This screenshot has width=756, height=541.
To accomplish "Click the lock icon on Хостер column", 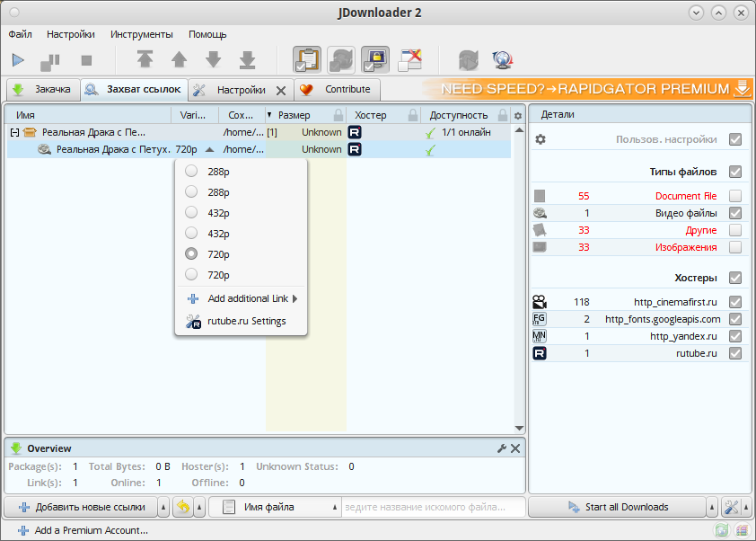I will 413,115.
